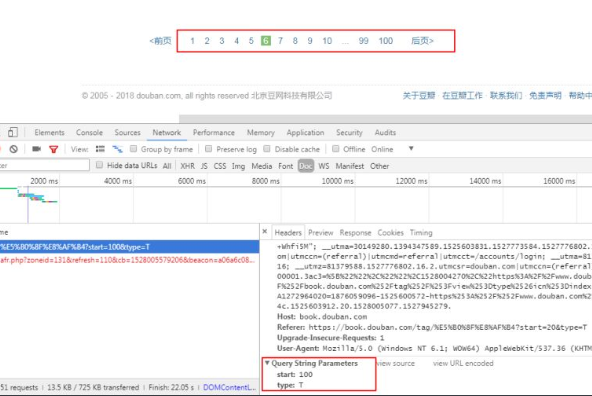The image size is (592, 396).
Task: Enable Disable cache checkbox
Action: [x=267, y=149]
